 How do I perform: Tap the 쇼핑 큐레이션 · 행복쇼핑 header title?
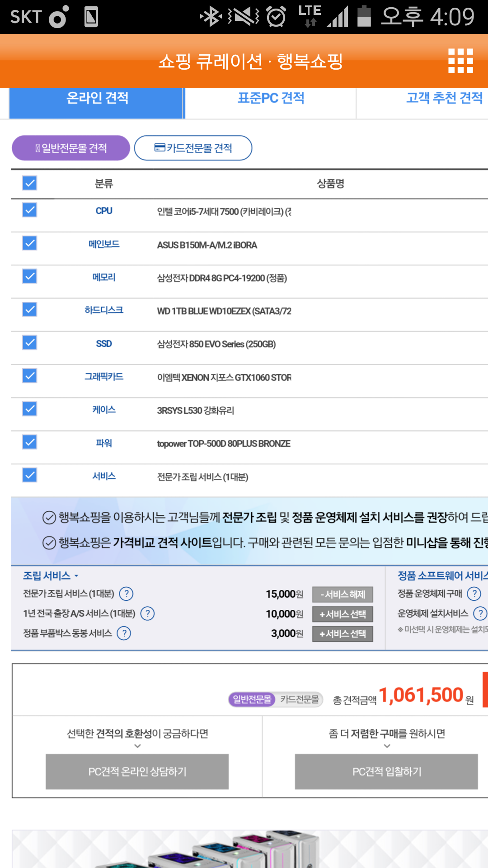tap(251, 61)
